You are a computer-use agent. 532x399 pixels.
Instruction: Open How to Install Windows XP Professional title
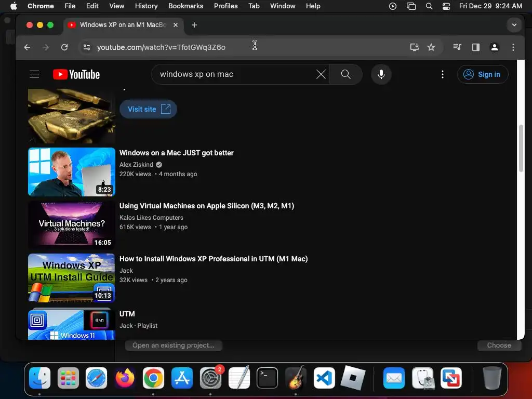click(x=214, y=259)
